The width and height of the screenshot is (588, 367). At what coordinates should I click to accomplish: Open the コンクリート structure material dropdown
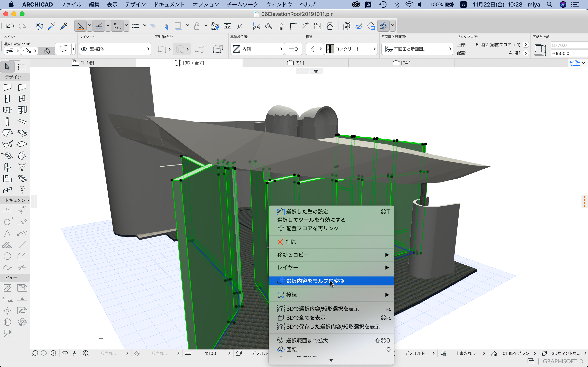click(351, 49)
